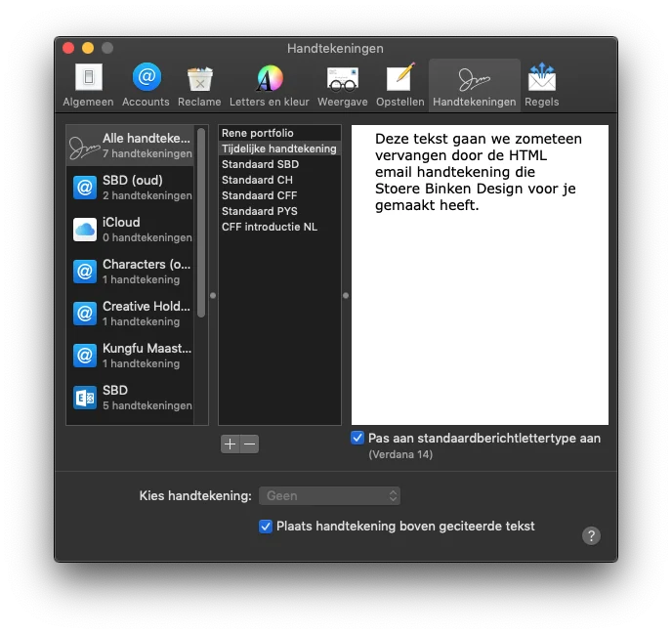Select the CFF introductie NL signature

click(279, 227)
